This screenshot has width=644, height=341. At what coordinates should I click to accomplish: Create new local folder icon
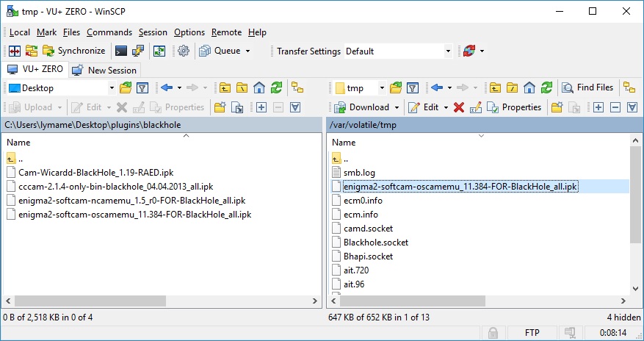pyautogui.click(x=220, y=107)
